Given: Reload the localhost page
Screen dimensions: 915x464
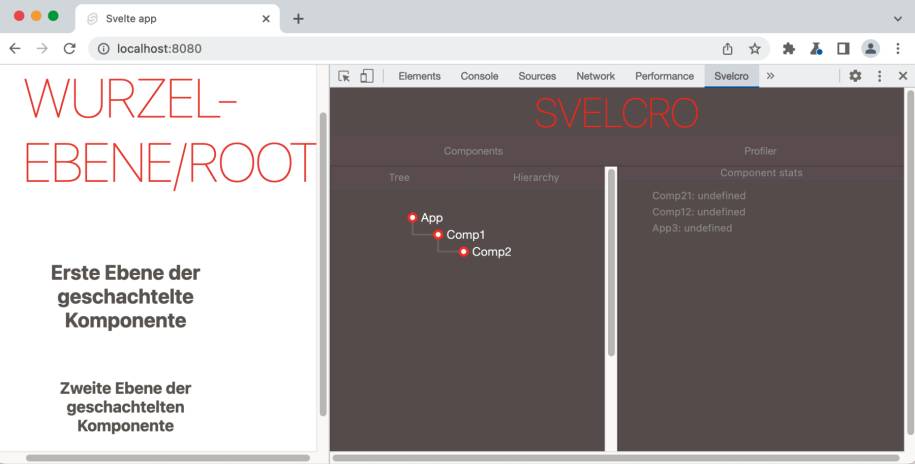Looking at the screenshot, I should click(69, 48).
